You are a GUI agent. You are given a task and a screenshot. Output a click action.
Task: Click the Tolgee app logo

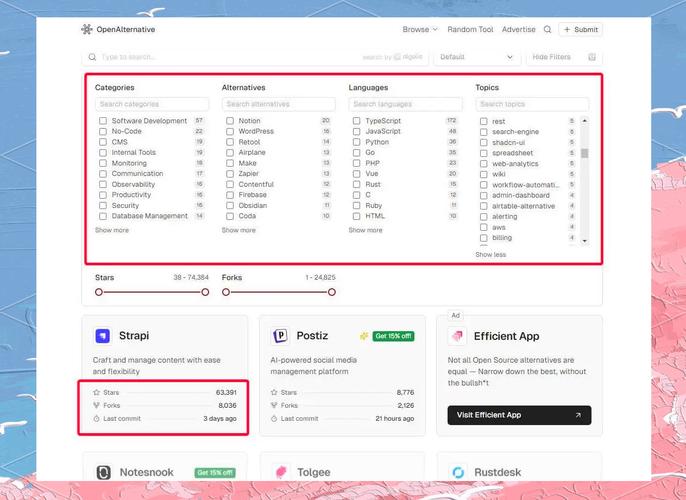click(x=281, y=472)
